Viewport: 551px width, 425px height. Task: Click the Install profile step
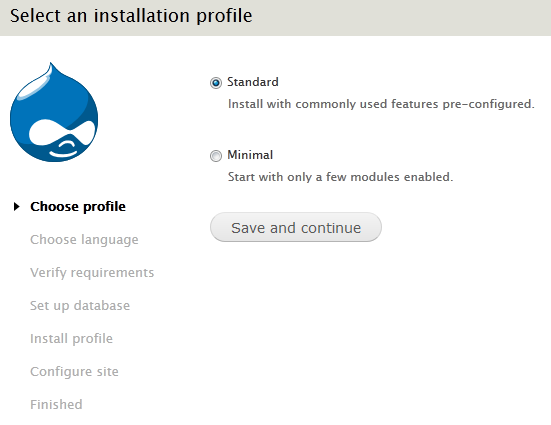pos(72,339)
